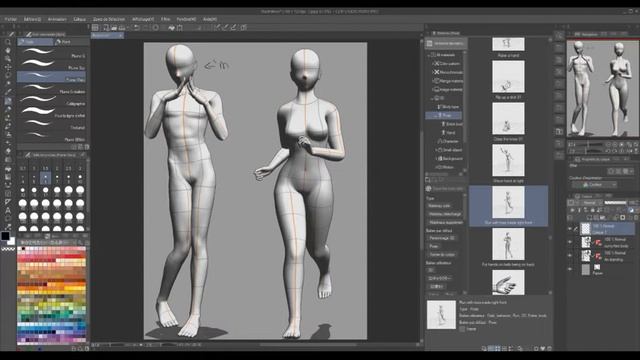Expand the All materials tree node
The image size is (640, 360).
click(429, 55)
